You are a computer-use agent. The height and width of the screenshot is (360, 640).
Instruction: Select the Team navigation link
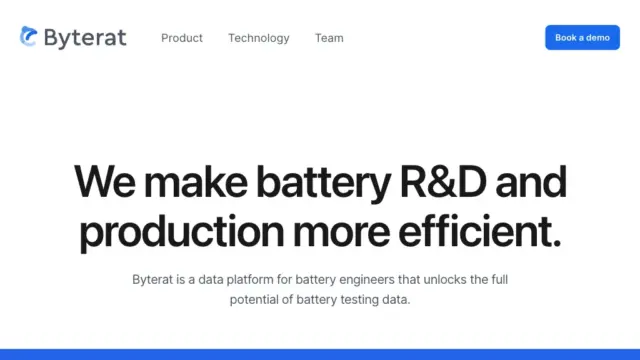(x=329, y=38)
